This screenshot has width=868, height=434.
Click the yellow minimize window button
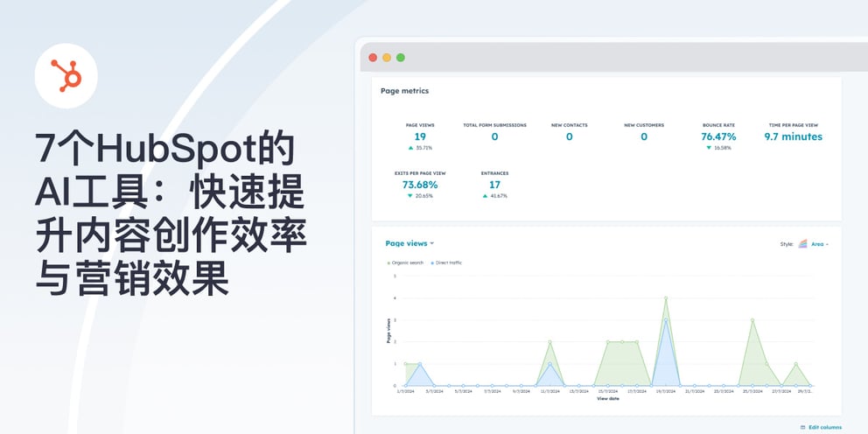pos(387,58)
